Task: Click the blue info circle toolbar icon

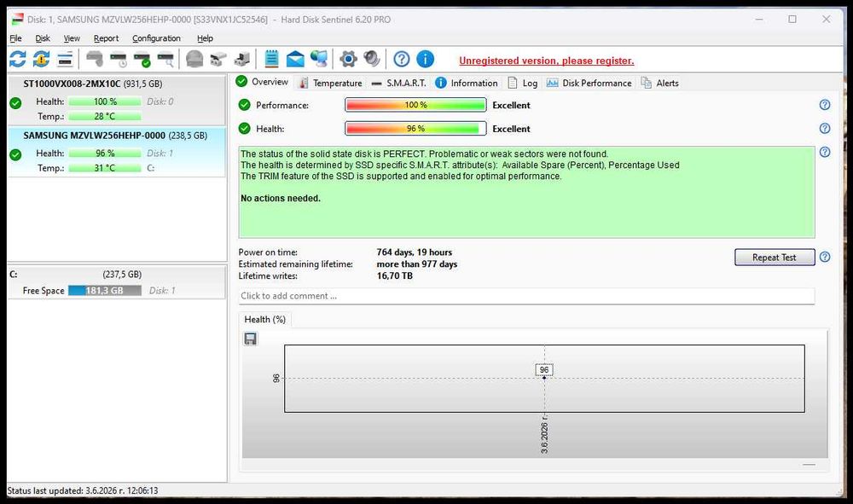Action: click(426, 59)
